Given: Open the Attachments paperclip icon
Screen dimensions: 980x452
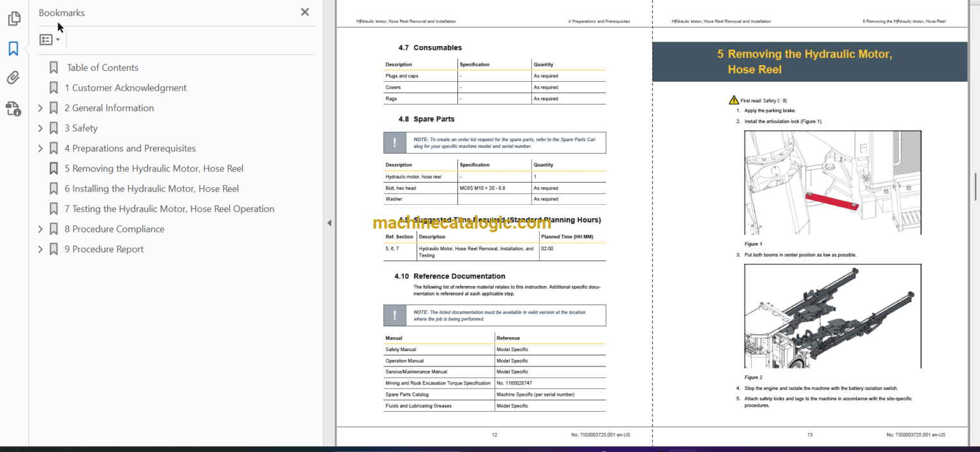Looking at the screenshot, I should (x=13, y=78).
